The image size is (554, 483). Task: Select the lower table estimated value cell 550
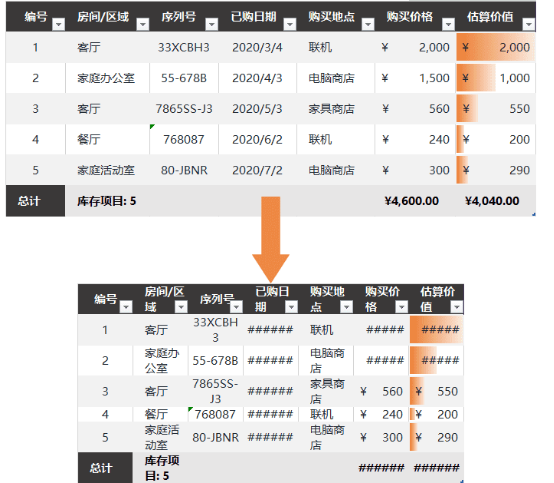tap(436, 391)
